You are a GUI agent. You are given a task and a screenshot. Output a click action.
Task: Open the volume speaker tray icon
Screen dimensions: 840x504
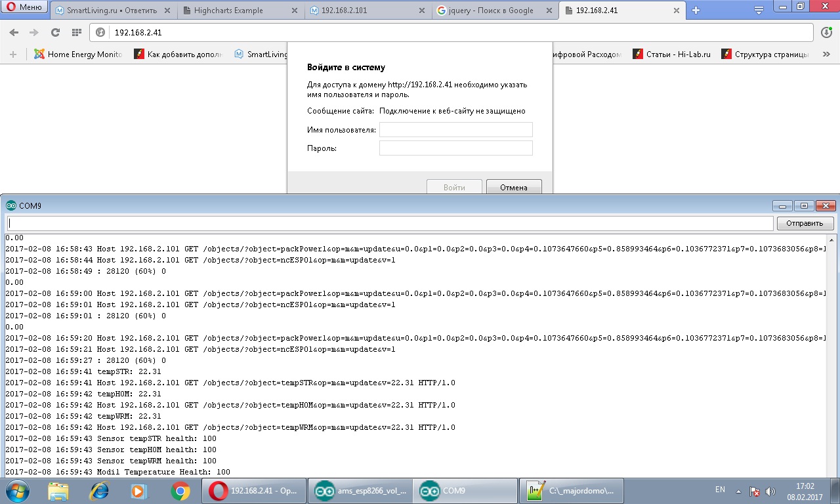pos(770,491)
